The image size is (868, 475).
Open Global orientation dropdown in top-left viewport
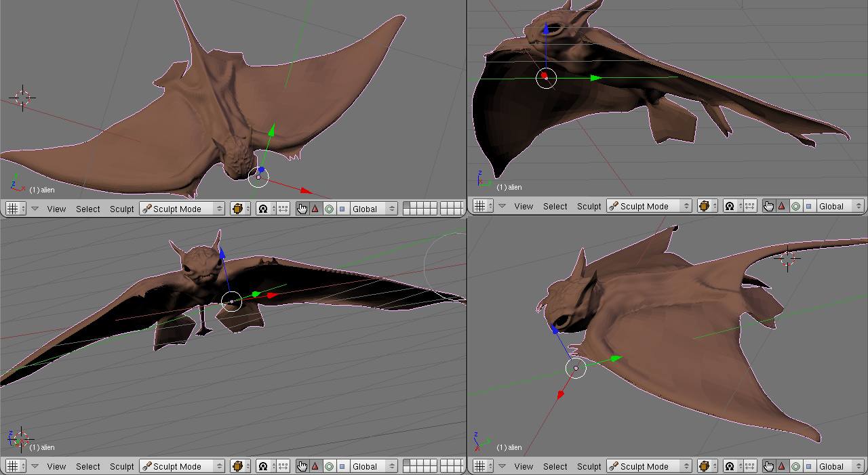374,209
